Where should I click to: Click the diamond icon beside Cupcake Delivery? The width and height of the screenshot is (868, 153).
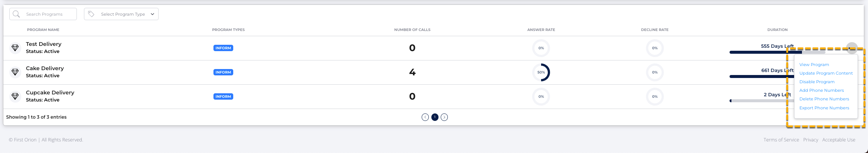15,96
